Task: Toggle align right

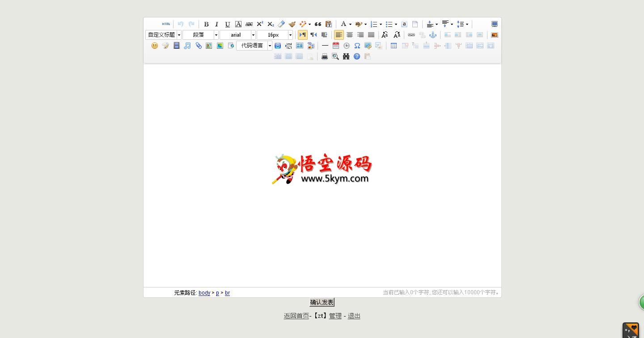Action: click(x=360, y=35)
